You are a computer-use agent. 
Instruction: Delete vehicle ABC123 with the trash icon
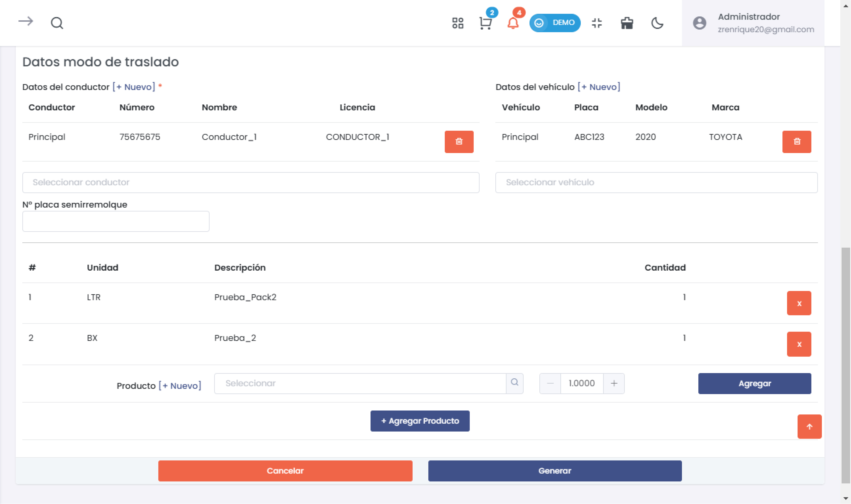pos(796,142)
